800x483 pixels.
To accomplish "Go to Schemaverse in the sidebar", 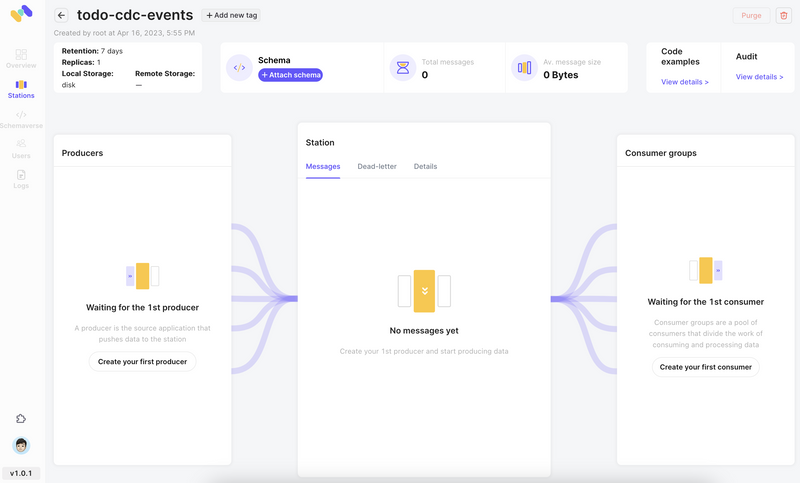I will [21, 120].
